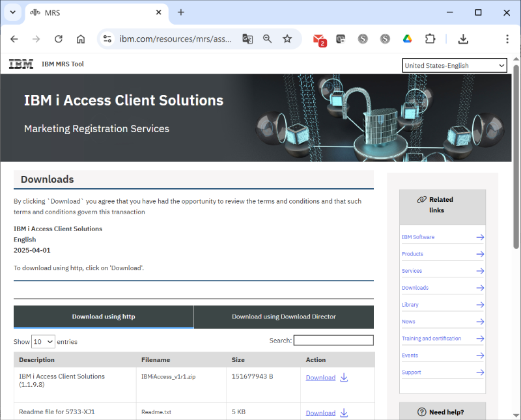This screenshot has width=521, height=420.
Task: Open the Library related link
Action: (410, 305)
